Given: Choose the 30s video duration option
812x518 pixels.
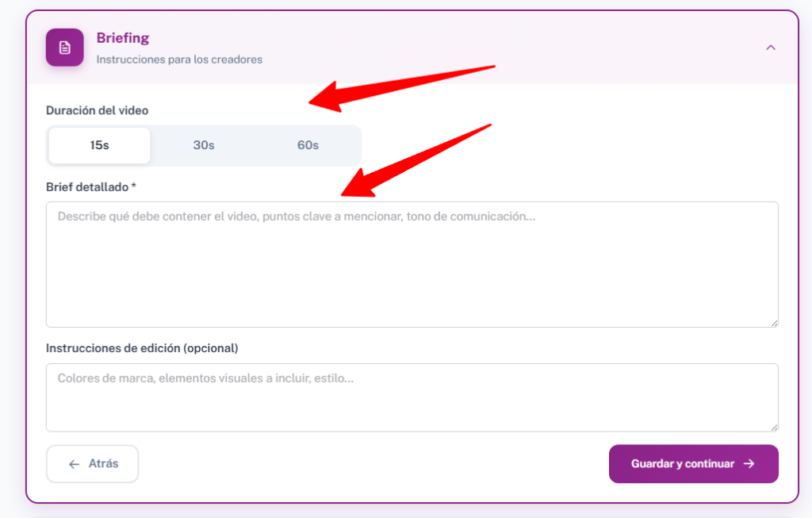Looking at the screenshot, I should 204,146.
